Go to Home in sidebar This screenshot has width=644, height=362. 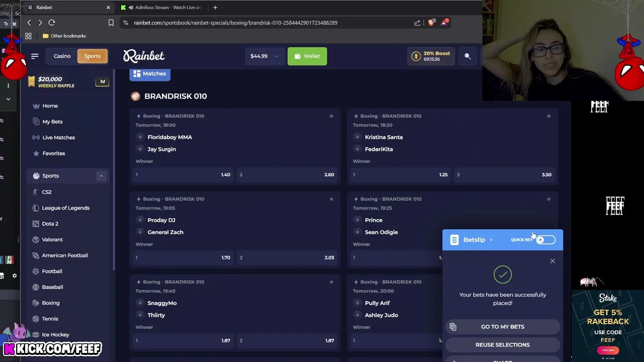click(x=50, y=106)
